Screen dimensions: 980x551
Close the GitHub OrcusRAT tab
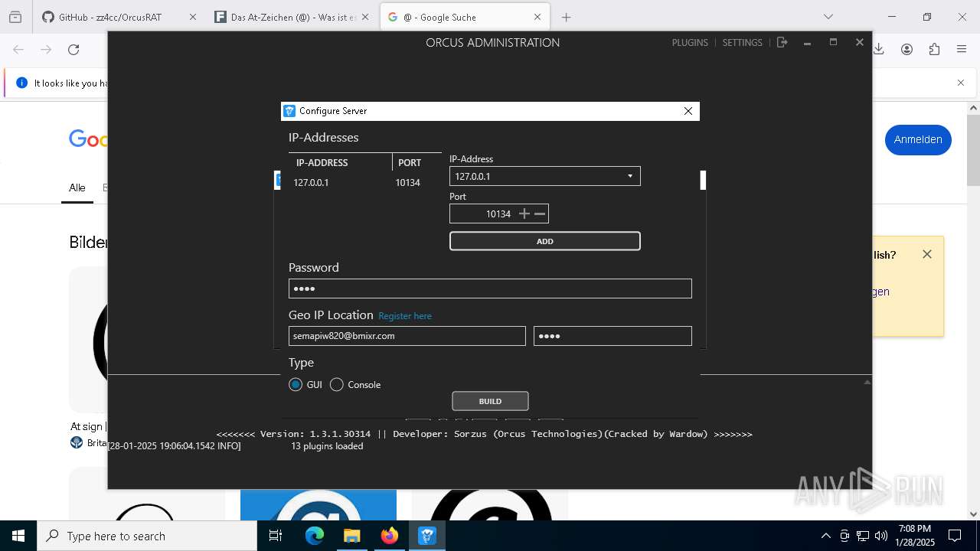coord(192,17)
